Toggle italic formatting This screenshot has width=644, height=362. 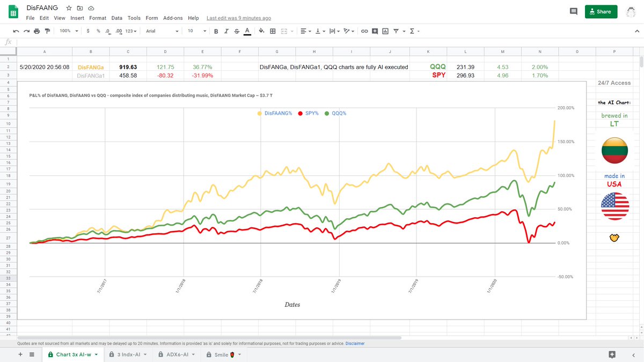click(226, 31)
